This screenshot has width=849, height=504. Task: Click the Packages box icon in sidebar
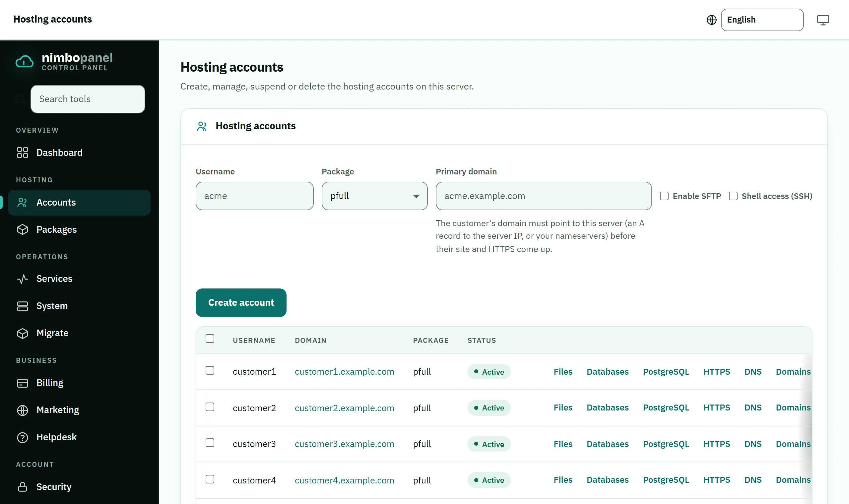point(23,229)
